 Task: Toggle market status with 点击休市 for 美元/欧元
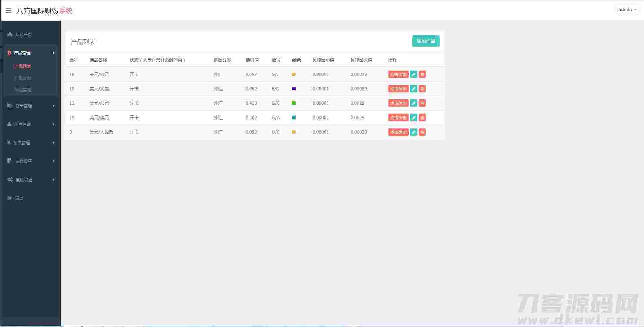398,74
